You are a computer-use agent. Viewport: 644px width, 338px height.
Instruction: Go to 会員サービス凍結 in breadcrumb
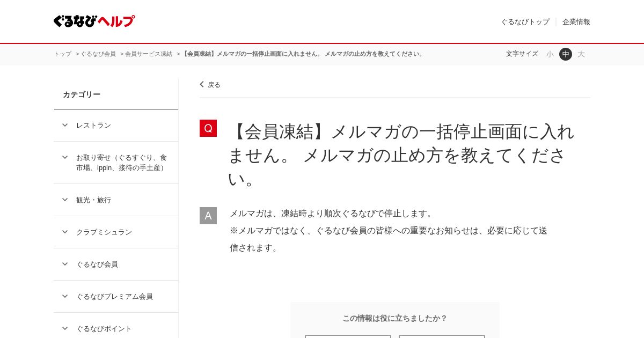(x=149, y=54)
